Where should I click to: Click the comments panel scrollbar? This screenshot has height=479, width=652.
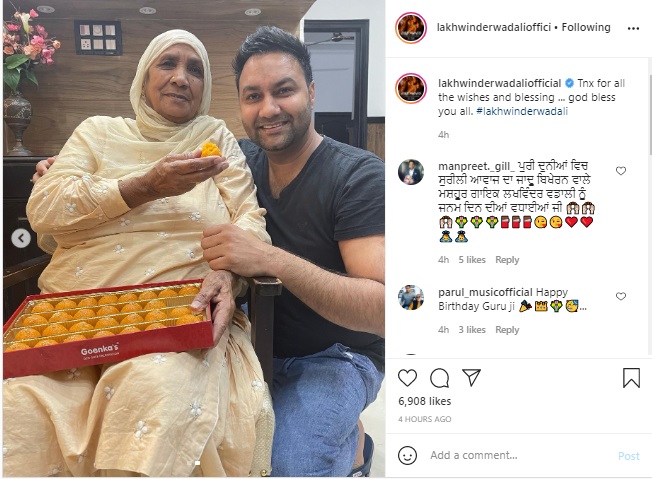650,114
